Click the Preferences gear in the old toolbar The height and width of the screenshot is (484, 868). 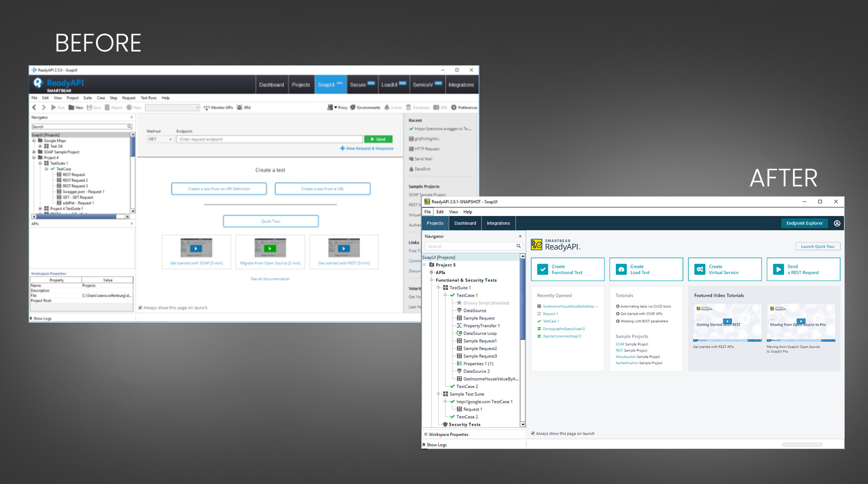pos(454,107)
